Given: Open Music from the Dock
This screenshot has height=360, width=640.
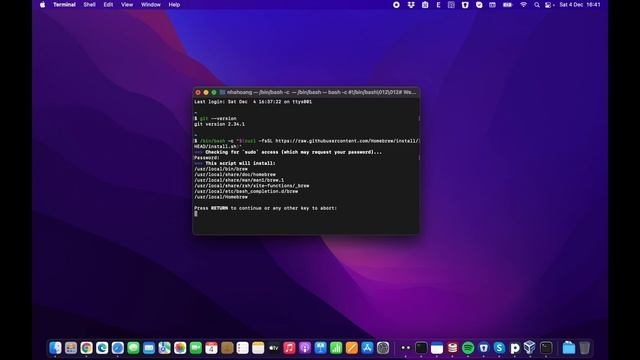Looking at the screenshot, I should [289, 348].
